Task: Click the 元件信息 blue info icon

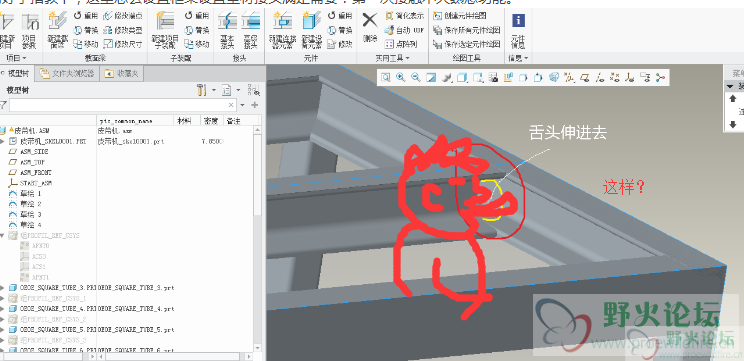Action: coord(519,32)
